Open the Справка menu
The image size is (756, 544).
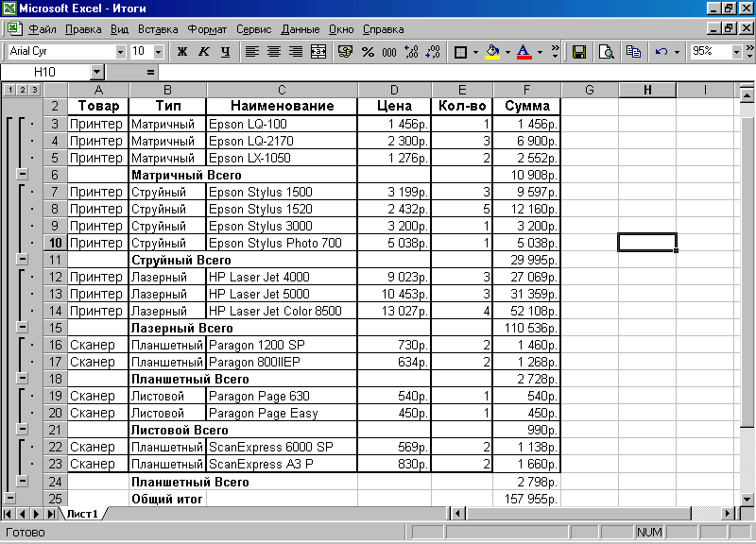point(384,29)
